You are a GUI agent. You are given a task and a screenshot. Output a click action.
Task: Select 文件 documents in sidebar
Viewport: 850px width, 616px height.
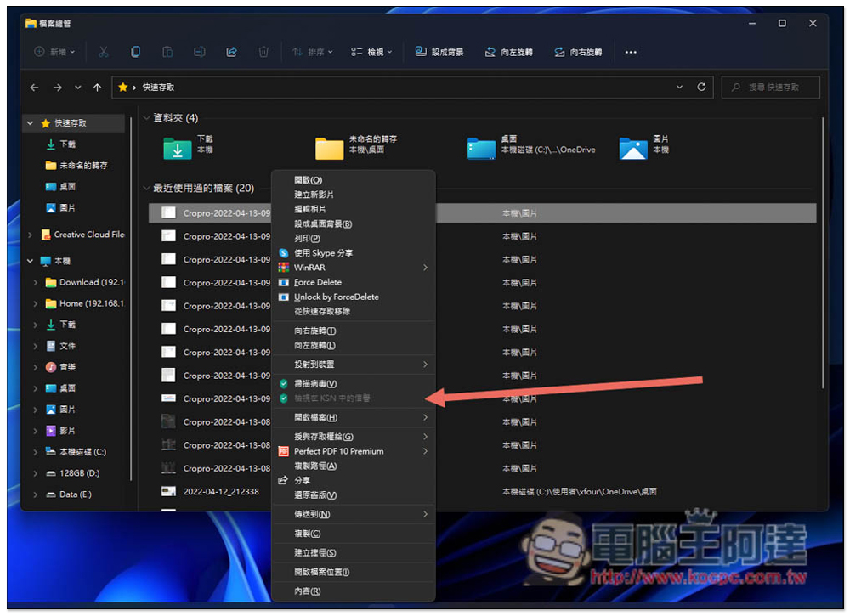pos(67,346)
